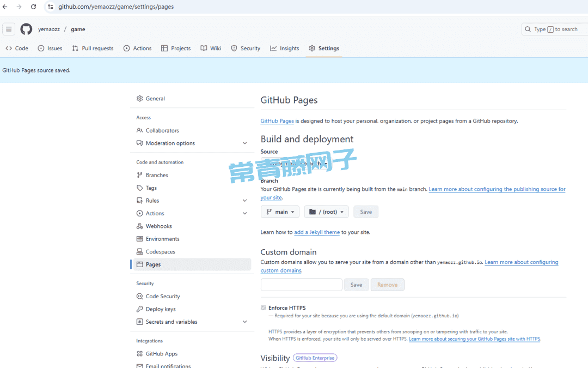Click the General gear icon in sidebar
This screenshot has height=368, width=588.
pyautogui.click(x=139, y=98)
